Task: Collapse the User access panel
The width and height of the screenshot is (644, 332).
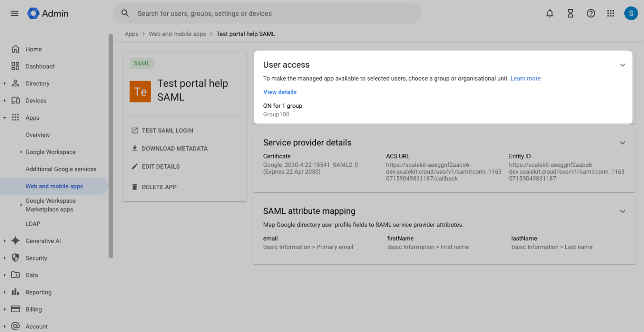Action: pos(622,65)
